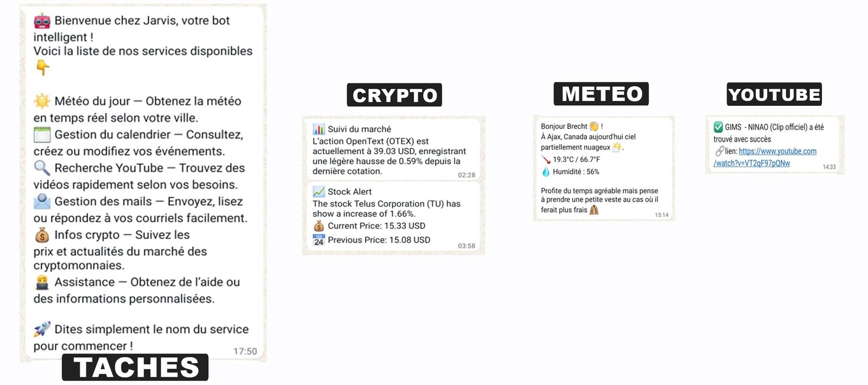Click the thermometer icon beside 19.3°C
The image size is (868, 385).
click(x=546, y=159)
